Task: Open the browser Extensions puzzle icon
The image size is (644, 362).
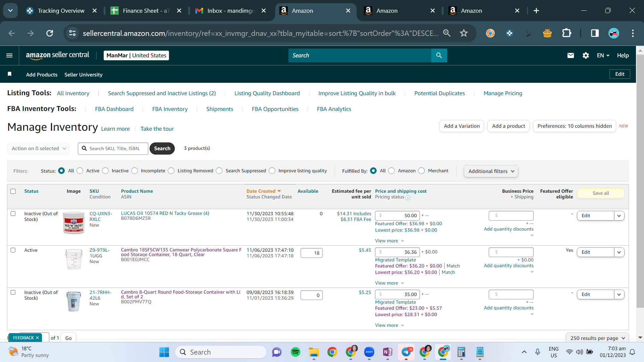Action: 567,33
